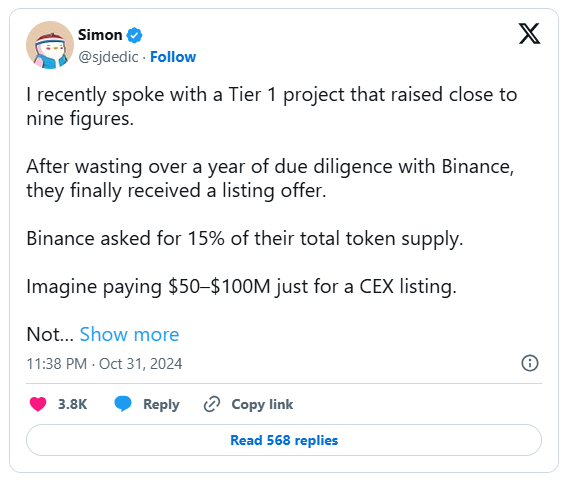Screen dimensions: 569x482
Task: Open the @sjdedic handle link
Action: [108, 57]
